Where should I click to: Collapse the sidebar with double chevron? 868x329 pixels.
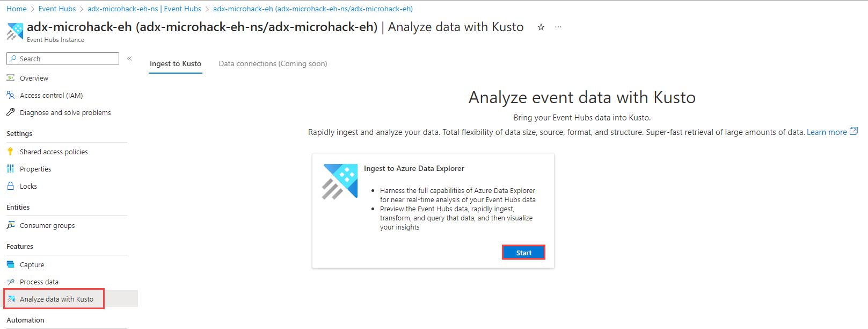[129, 59]
